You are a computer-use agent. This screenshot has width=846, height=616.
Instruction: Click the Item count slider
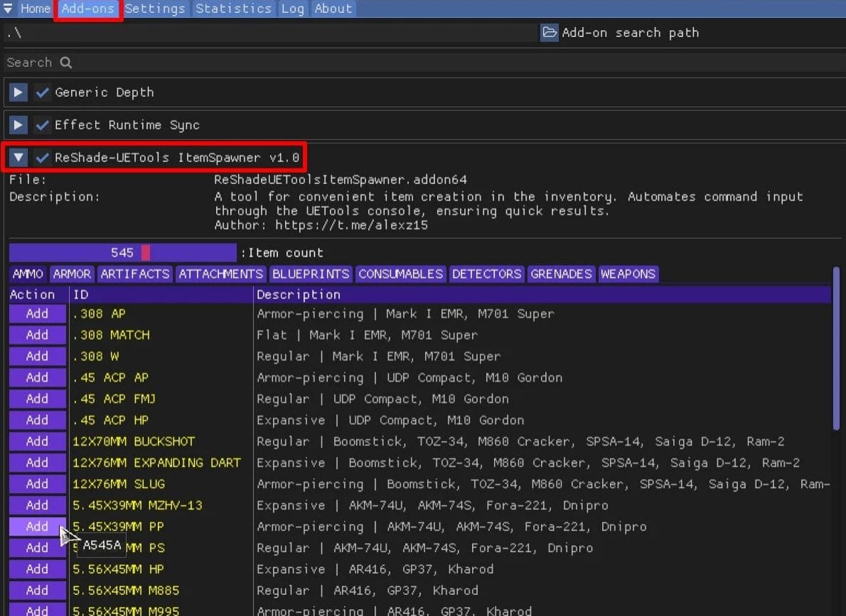tap(122, 253)
